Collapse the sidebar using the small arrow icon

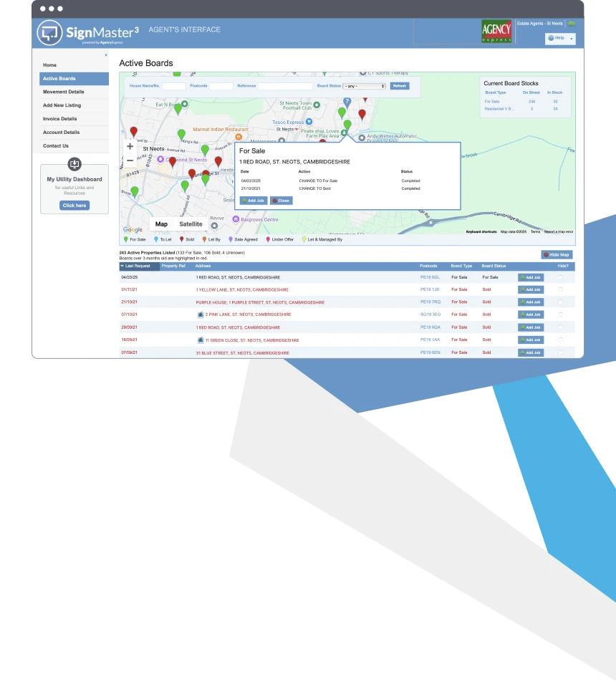coord(106,55)
